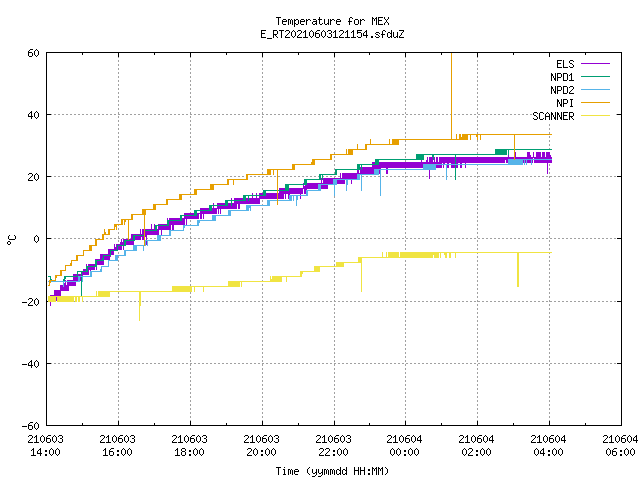
Task: Click the x-axis tick label 210604 06:00
Action: point(620,446)
